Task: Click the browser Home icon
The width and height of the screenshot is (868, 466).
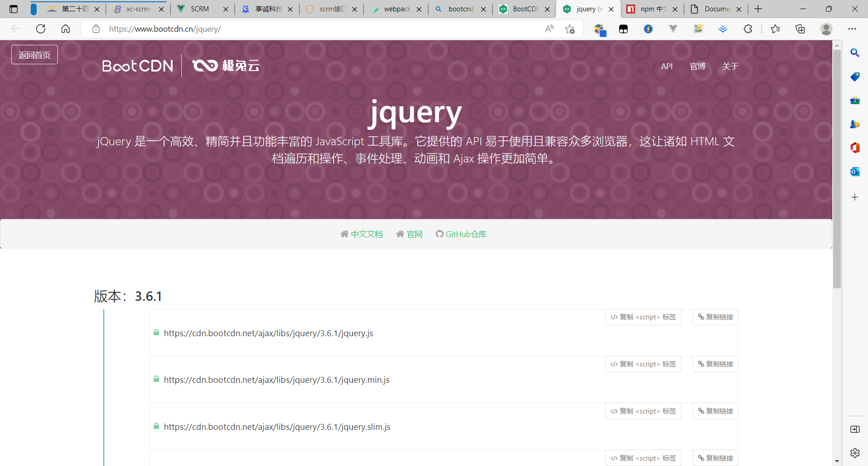Action: (x=66, y=29)
